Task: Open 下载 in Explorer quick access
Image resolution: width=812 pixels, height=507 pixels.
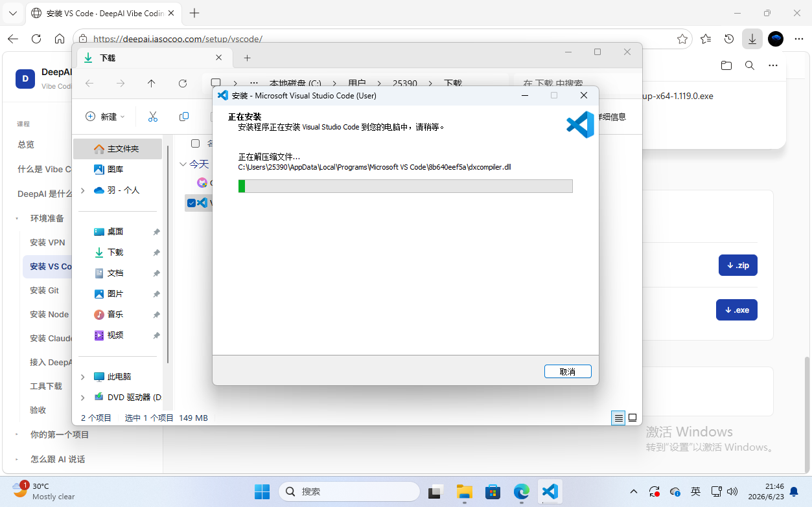Action: [115, 253]
